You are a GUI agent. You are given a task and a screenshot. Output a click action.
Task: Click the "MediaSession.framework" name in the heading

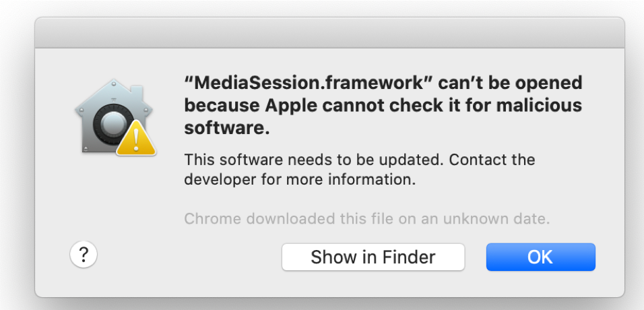(307, 84)
